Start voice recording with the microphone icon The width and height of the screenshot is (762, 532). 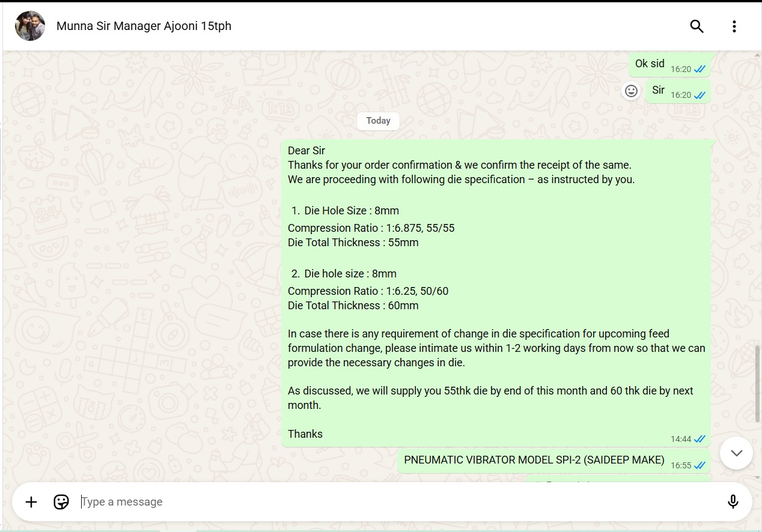point(733,502)
